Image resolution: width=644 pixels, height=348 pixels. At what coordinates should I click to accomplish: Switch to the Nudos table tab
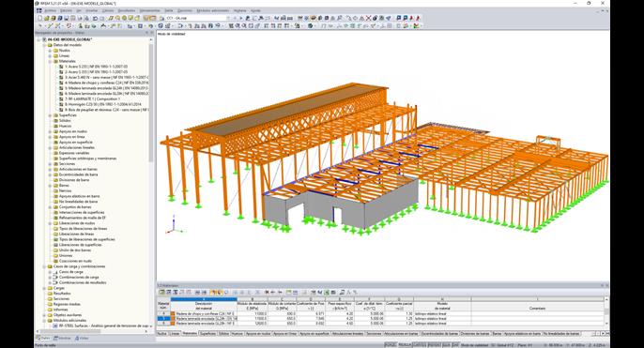(x=162, y=334)
